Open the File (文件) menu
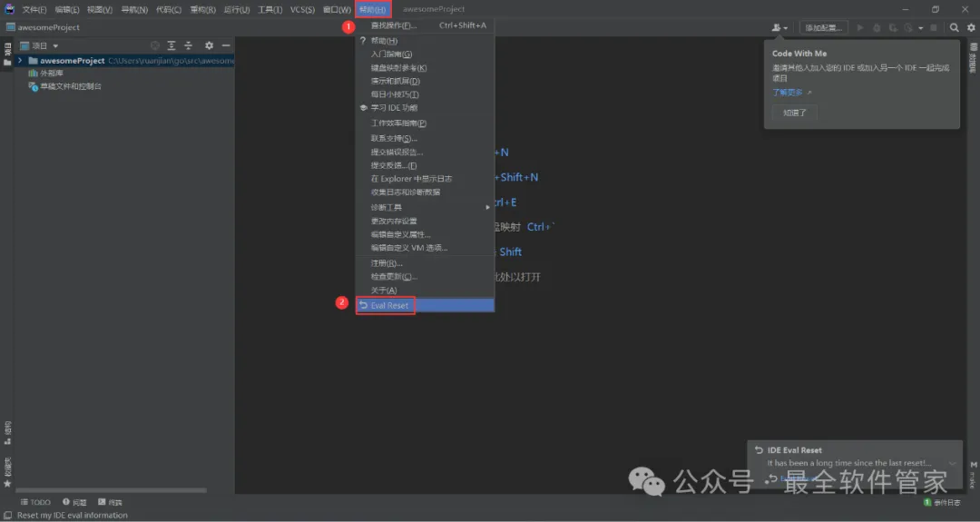This screenshot has width=980, height=522. [x=34, y=9]
